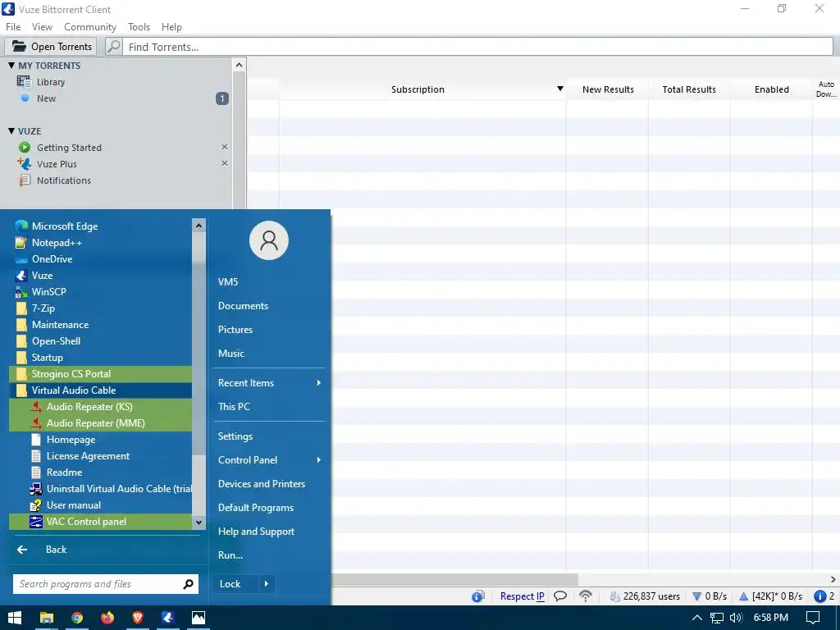This screenshot has height=630, width=840.
Task: Click the Windows Start button
Action: pyautogui.click(x=15, y=618)
